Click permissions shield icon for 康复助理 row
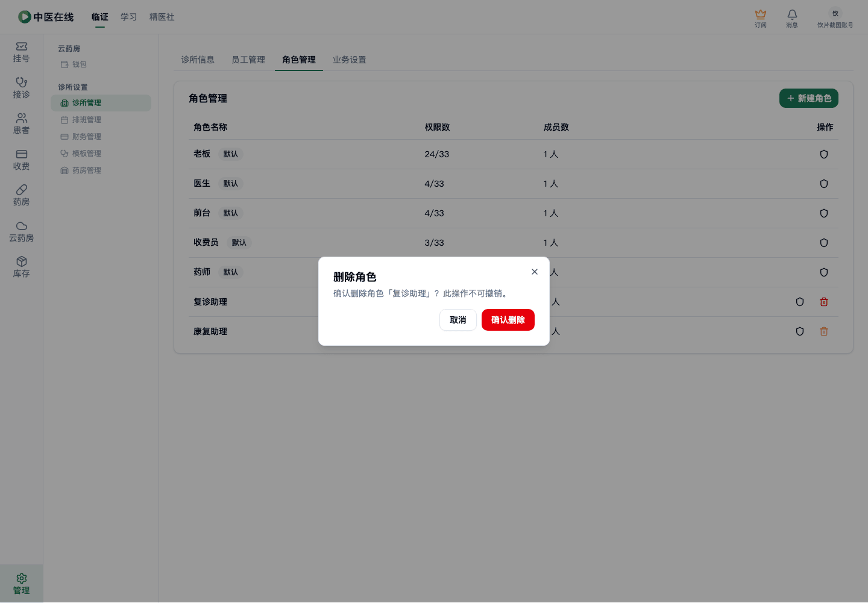Image resolution: width=868 pixels, height=603 pixels. tap(800, 331)
